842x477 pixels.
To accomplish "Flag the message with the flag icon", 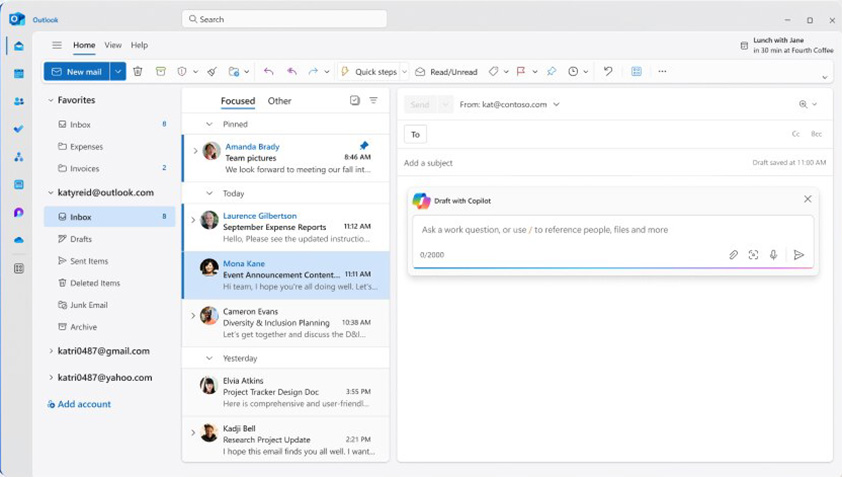I will pos(521,71).
